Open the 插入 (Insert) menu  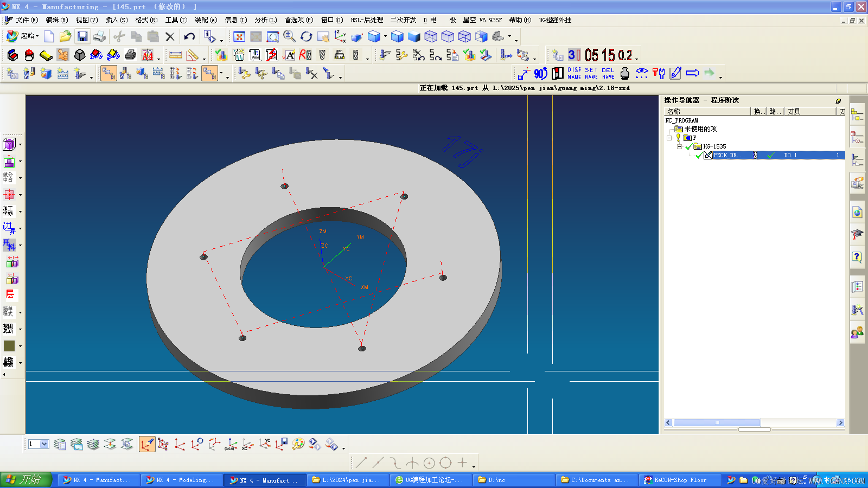click(117, 20)
